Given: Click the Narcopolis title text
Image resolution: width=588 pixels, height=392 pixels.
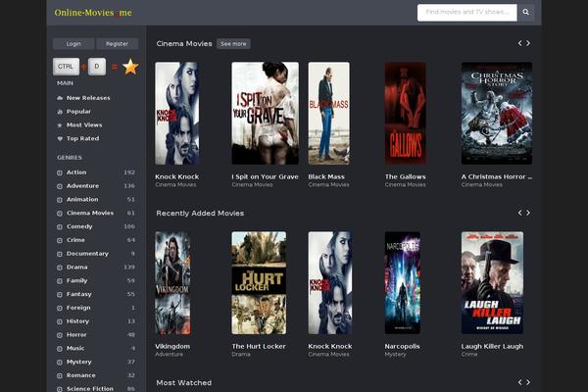Looking at the screenshot, I should coord(403,346).
